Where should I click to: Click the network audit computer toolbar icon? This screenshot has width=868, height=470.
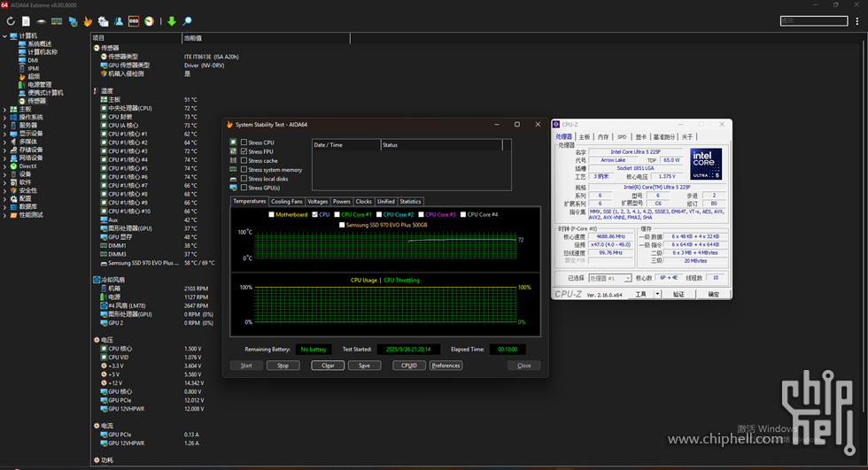[73, 21]
